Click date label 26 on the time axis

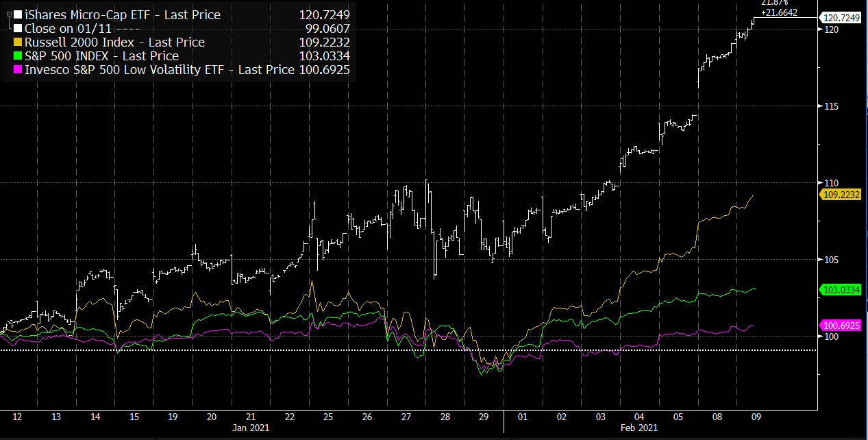click(367, 416)
